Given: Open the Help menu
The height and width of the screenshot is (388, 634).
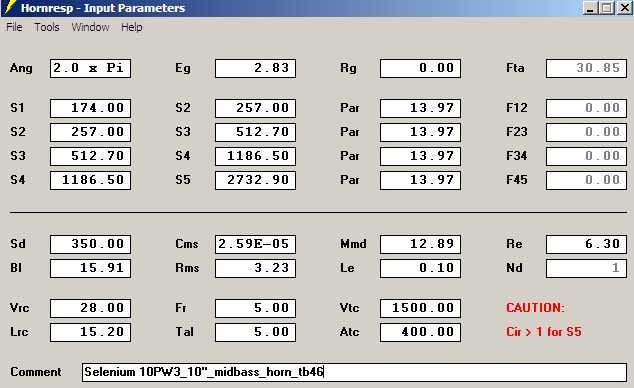Looking at the screenshot, I should point(132,27).
